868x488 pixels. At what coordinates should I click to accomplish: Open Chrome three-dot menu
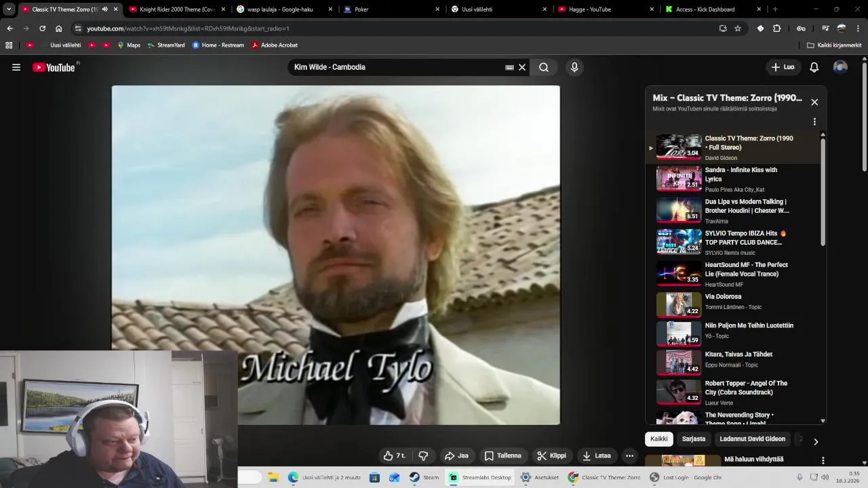[859, 28]
